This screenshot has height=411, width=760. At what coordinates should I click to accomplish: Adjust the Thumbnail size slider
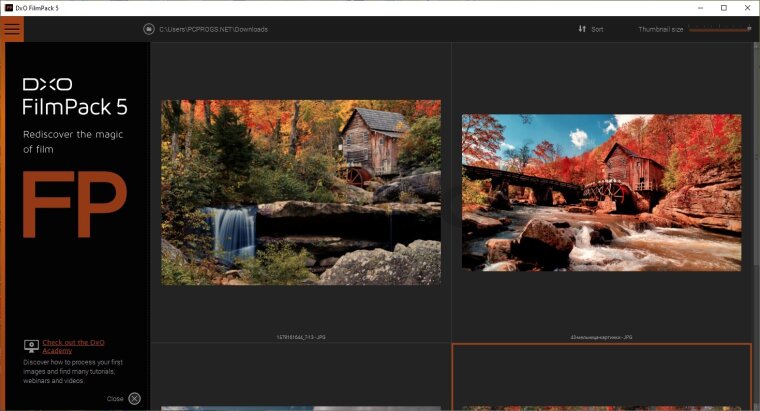click(718, 29)
